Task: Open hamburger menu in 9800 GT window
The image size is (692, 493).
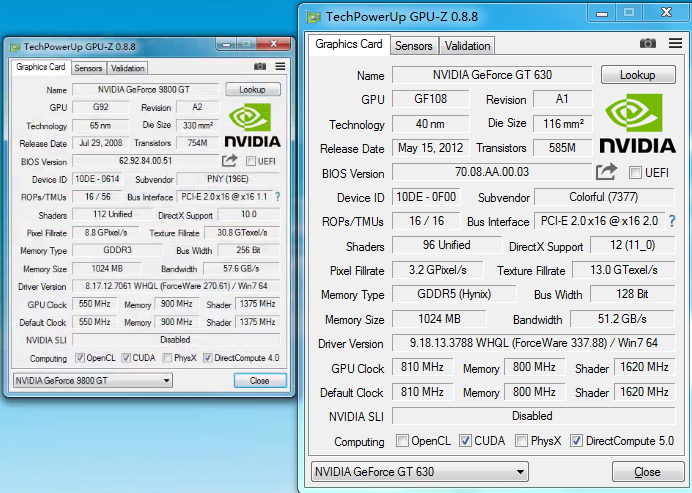Action: (280, 67)
